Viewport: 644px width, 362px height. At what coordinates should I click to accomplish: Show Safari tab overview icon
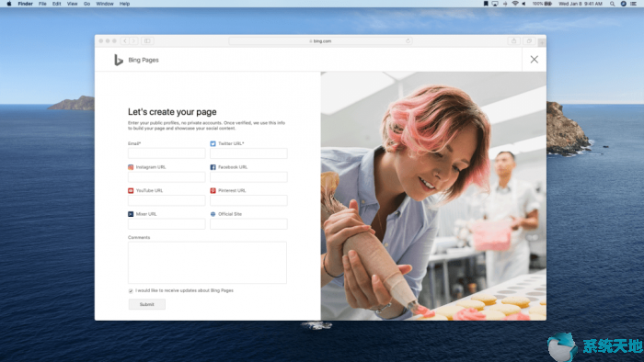click(x=529, y=41)
